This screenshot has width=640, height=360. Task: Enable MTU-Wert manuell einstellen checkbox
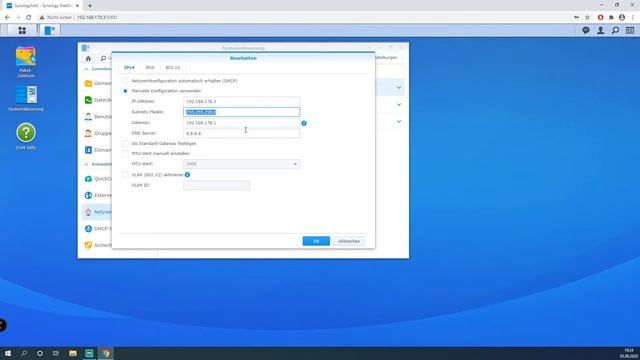(125, 154)
